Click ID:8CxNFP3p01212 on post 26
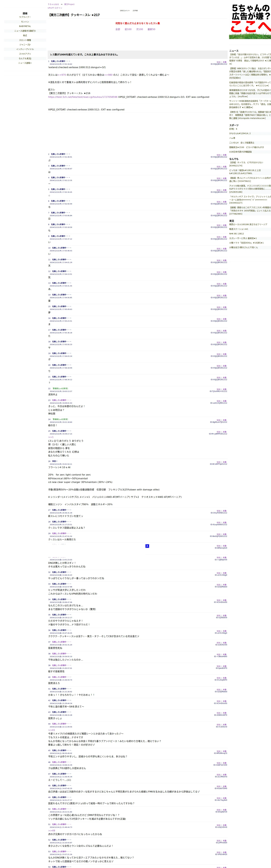 tap(219, 464)
